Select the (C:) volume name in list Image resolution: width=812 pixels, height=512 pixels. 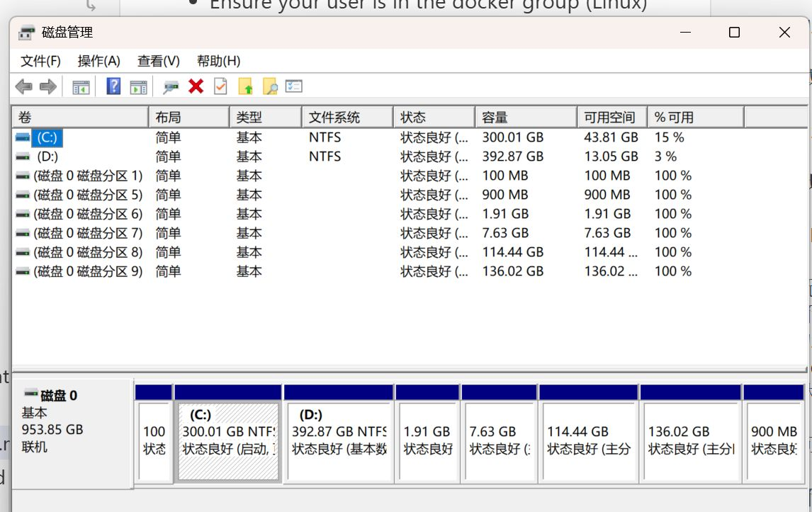click(x=47, y=137)
